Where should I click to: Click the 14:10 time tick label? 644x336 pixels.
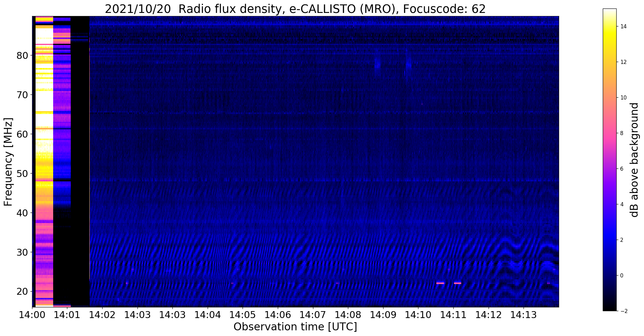[x=418, y=314]
